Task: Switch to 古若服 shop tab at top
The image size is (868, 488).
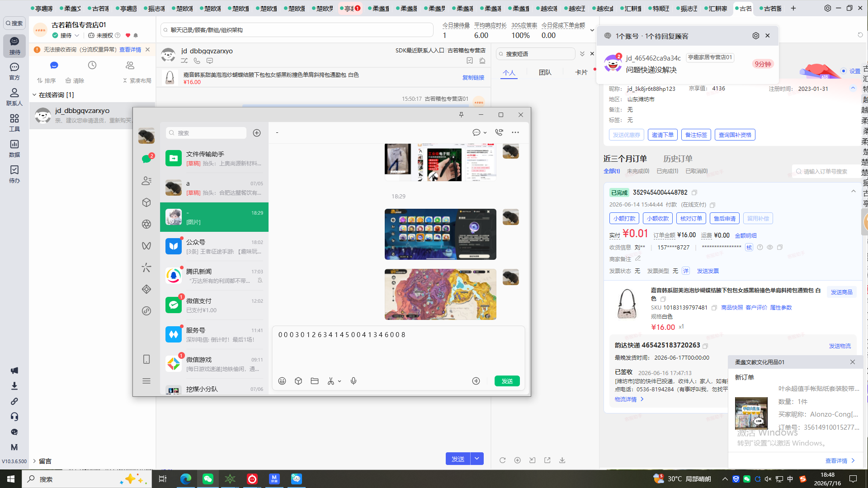Action: tap(771, 8)
